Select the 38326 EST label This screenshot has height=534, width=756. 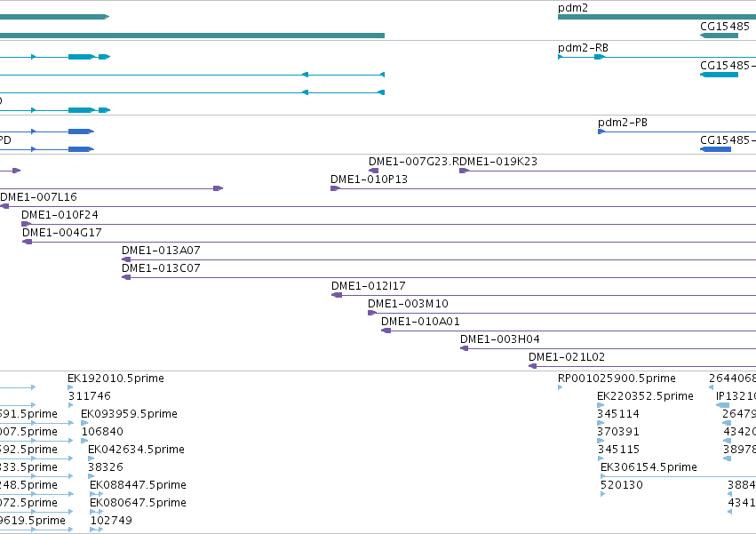click(106, 467)
